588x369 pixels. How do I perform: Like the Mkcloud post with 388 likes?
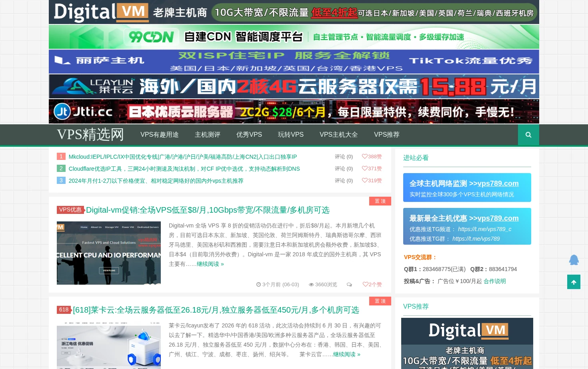click(x=372, y=157)
